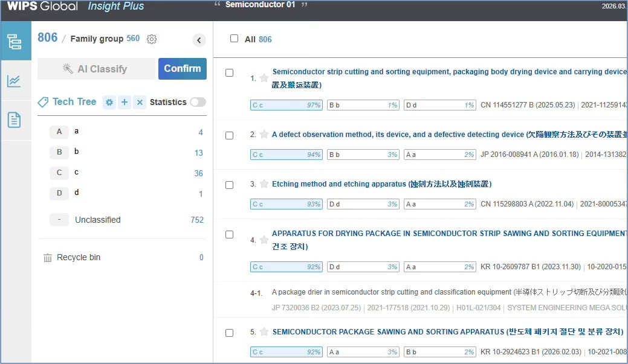Click C c 97% bar in result 1
This screenshot has width=628, height=364.
click(286, 105)
